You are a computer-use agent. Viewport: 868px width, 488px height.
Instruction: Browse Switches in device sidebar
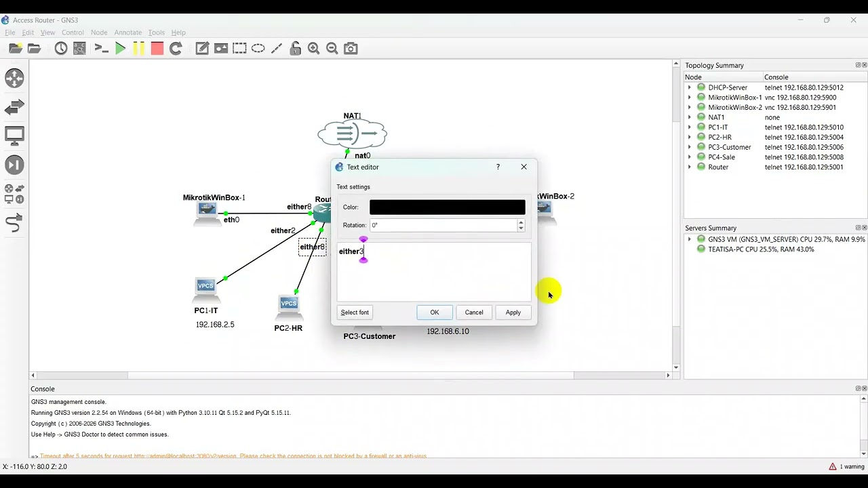(14, 107)
